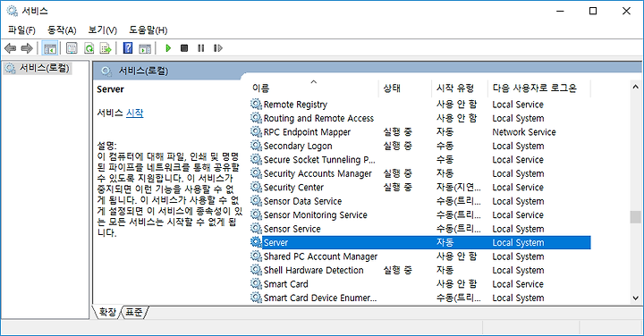Select Smart Card Device Enumer... service

419,298
